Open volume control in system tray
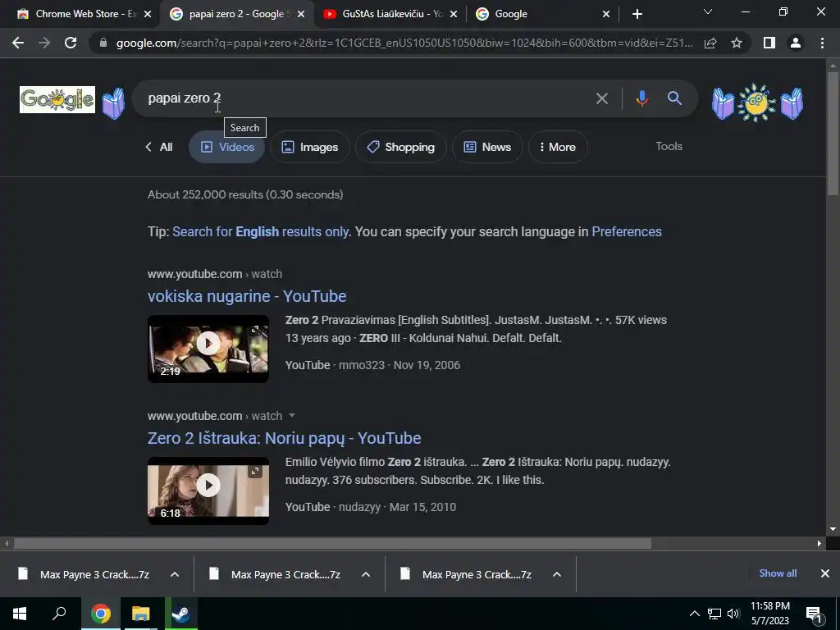The height and width of the screenshot is (630, 840). coord(733,614)
